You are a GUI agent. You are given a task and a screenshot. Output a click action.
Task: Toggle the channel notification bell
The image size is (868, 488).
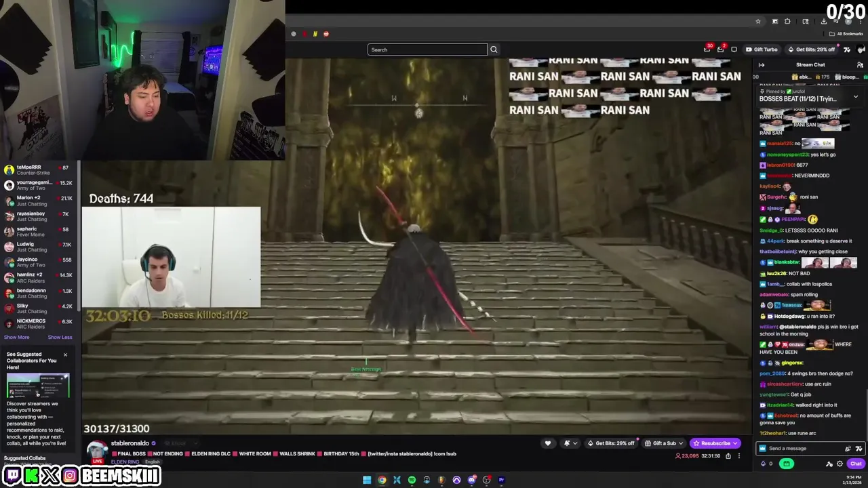567,443
